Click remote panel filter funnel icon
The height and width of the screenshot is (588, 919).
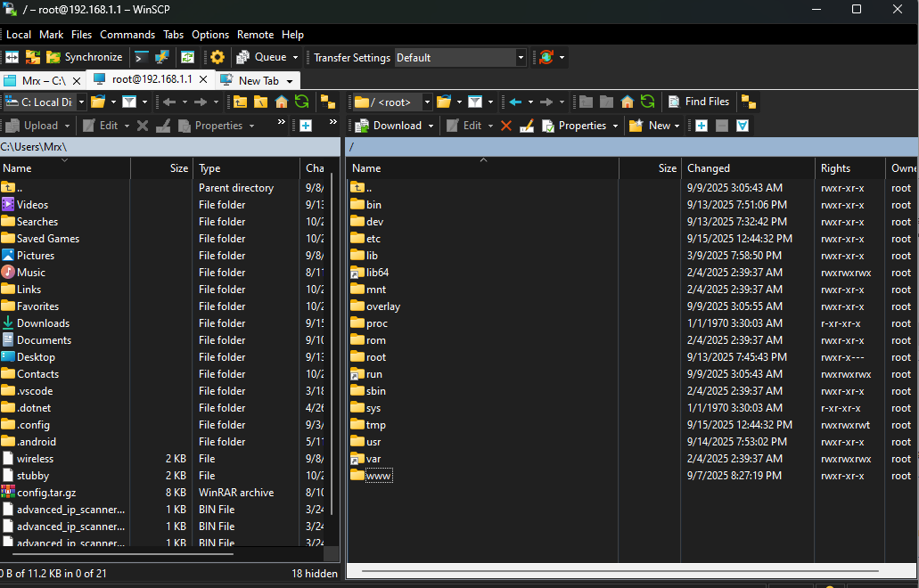tap(475, 102)
